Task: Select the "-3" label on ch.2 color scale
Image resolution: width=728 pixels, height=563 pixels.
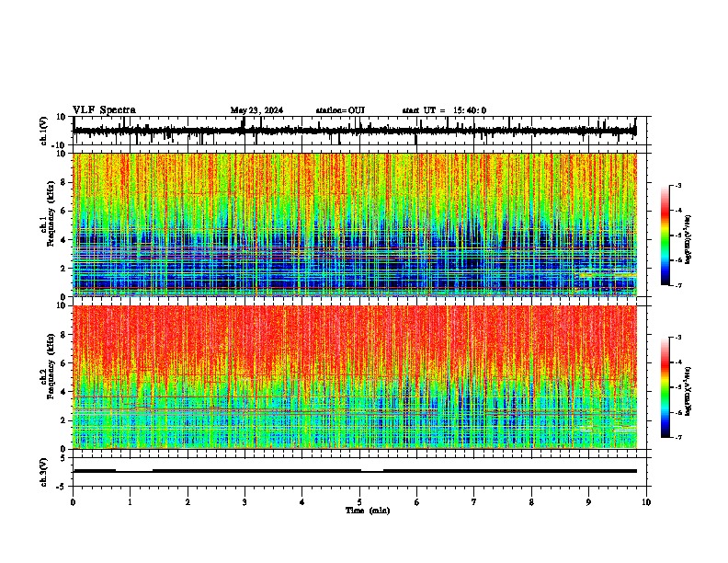Action: [x=678, y=338]
